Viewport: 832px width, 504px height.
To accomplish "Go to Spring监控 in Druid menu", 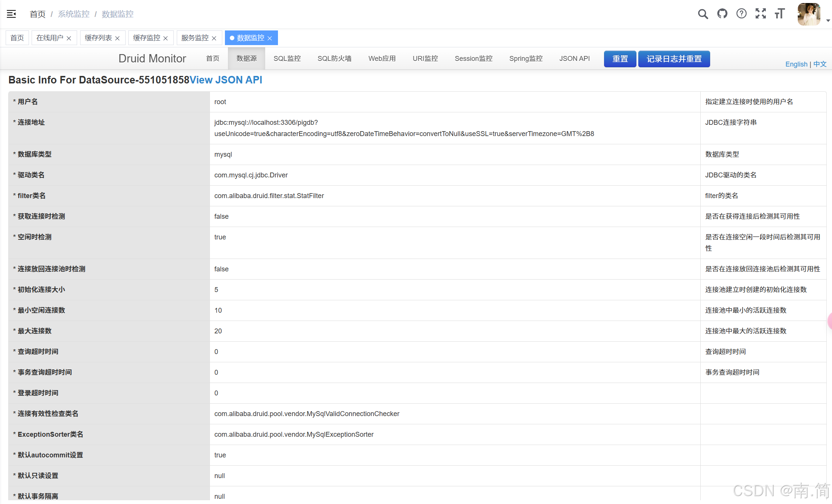I will tap(525, 59).
